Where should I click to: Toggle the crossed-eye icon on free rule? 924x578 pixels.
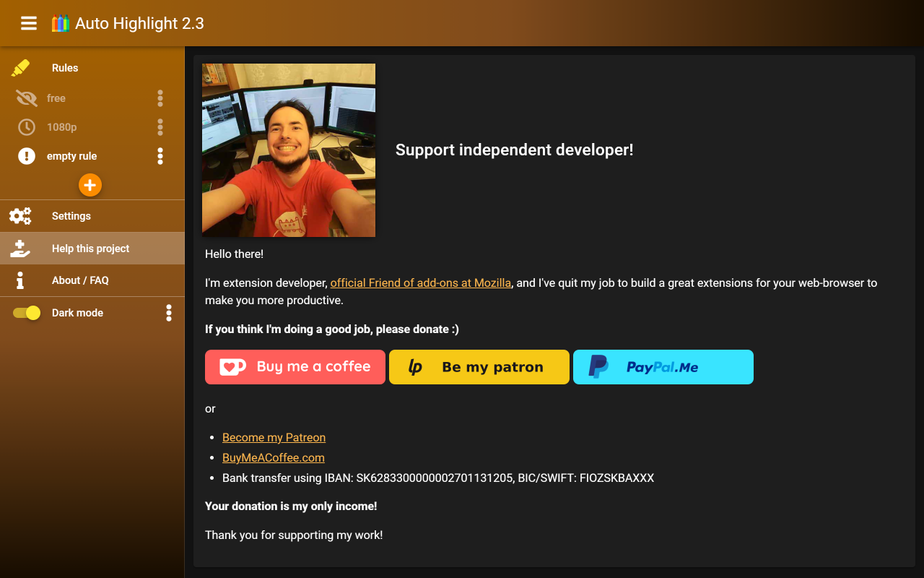(27, 98)
